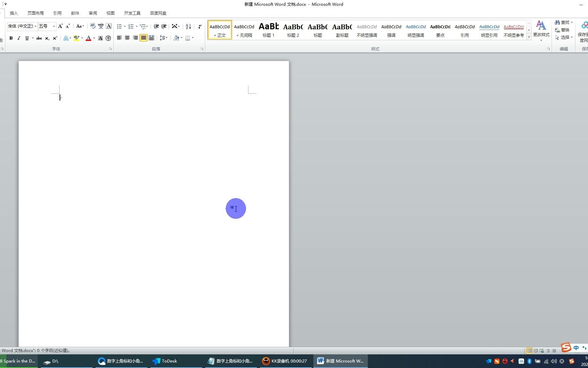Open line spacing dropdown
Screen dimensions: 588x368
click(x=164, y=38)
